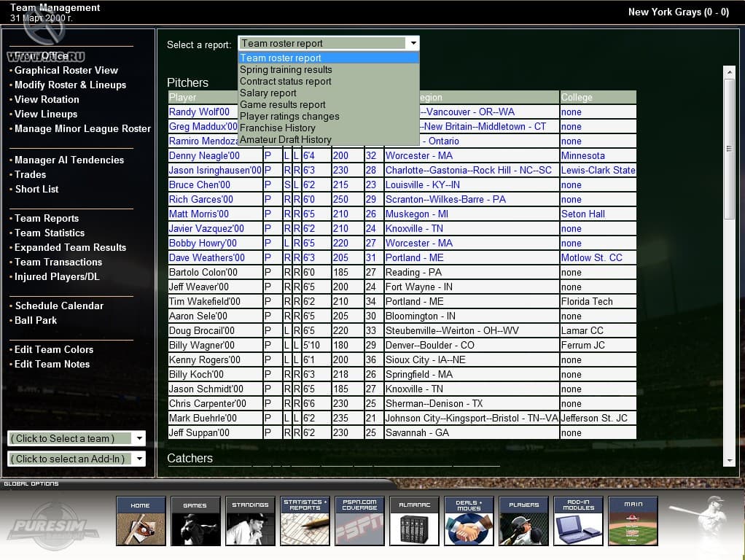Open Add-In Modules icon
The height and width of the screenshot is (560, 745).
click(578, 521)
